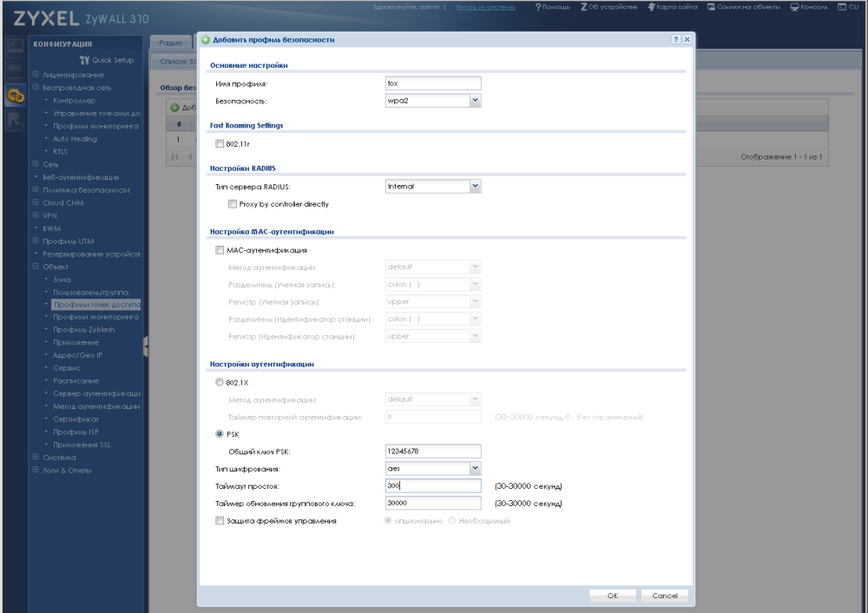
Task: Open Веб-аутентификация menu item
Action: tap(81, 177)
